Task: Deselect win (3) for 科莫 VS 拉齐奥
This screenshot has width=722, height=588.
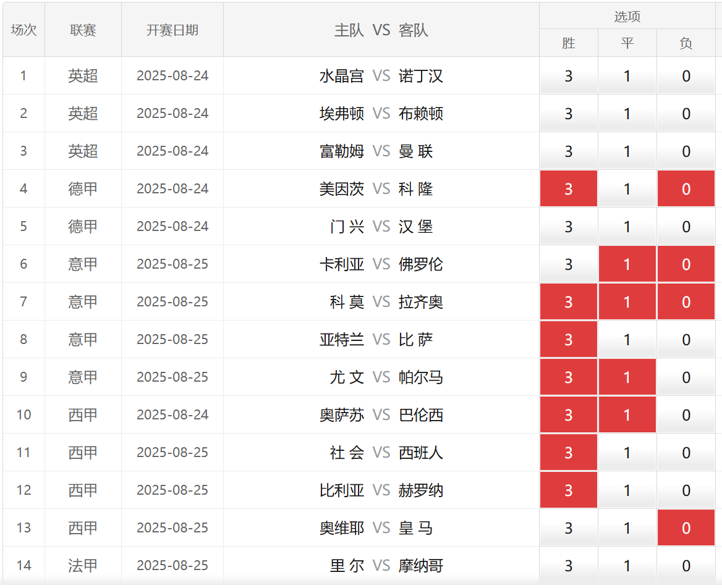Action: [569, 302]
